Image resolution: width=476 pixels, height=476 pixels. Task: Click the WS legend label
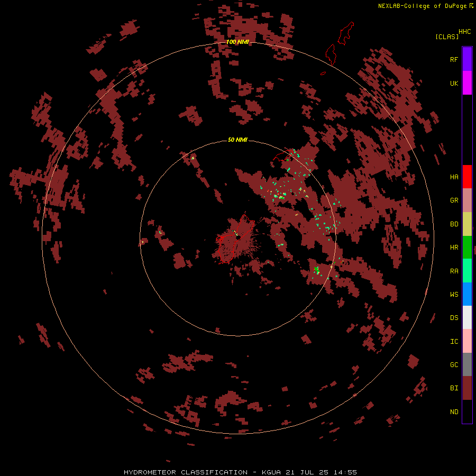(x=454, y=295)
